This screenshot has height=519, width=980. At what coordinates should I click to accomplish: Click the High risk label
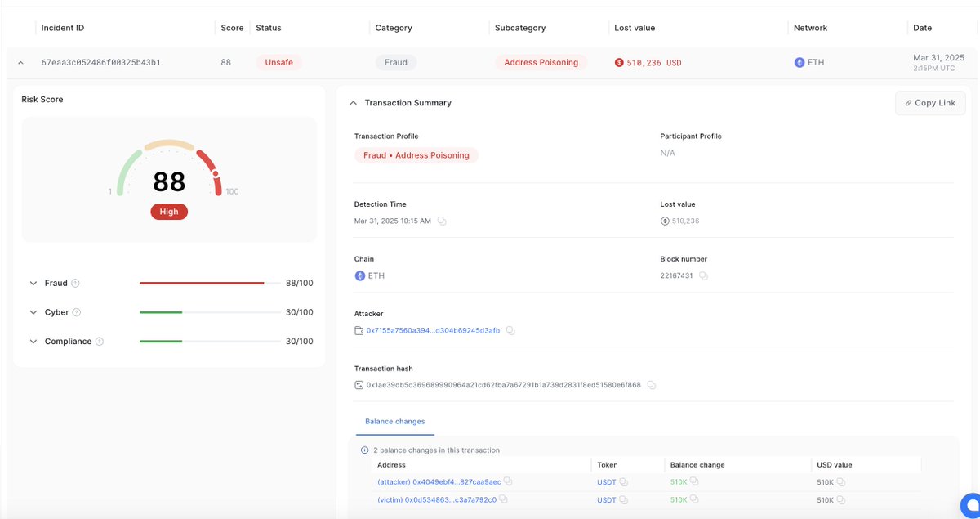coord(169,212)
